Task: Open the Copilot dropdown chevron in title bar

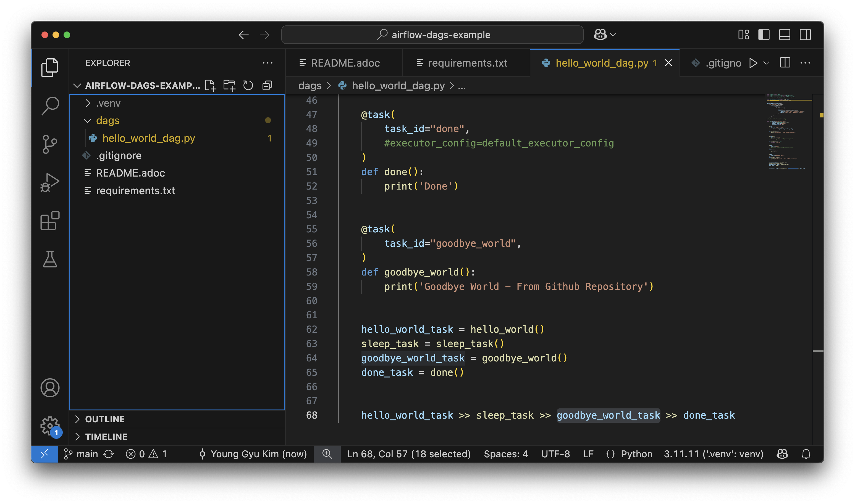Action: click(613, 35)
